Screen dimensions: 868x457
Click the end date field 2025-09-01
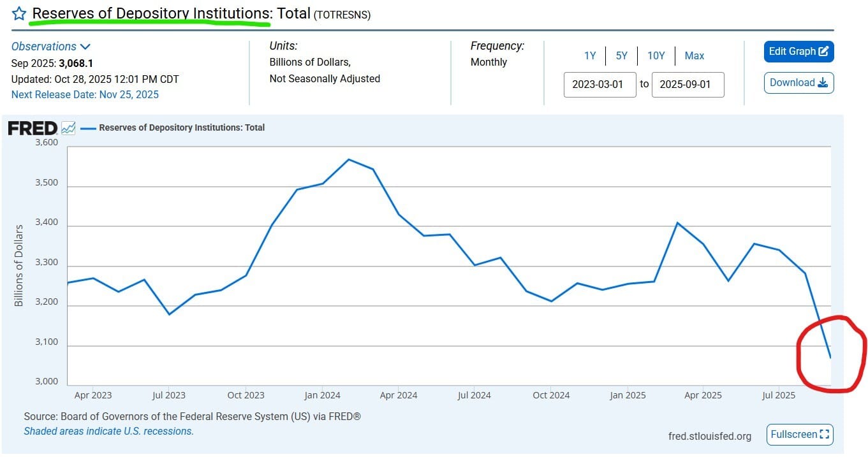click(x=688, y=85)
